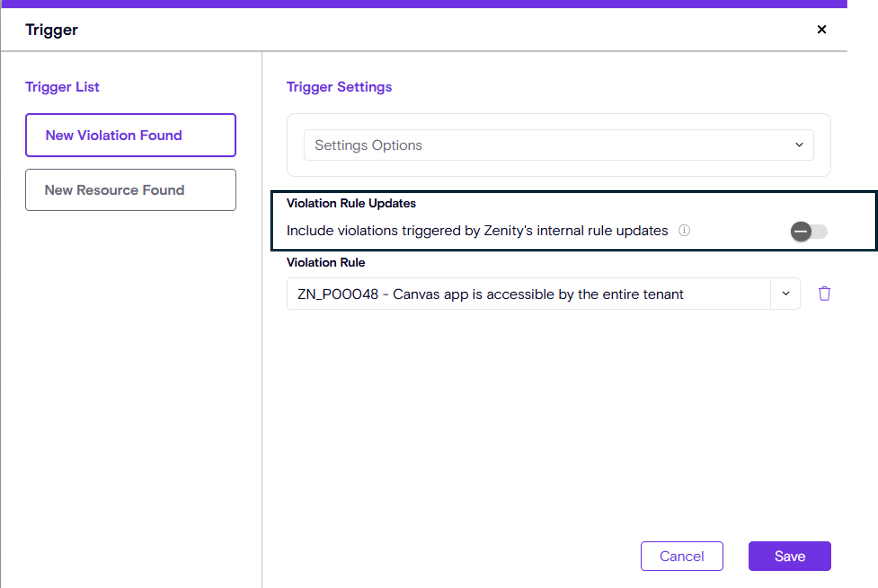Save the trigger settings

coord(789,556)
